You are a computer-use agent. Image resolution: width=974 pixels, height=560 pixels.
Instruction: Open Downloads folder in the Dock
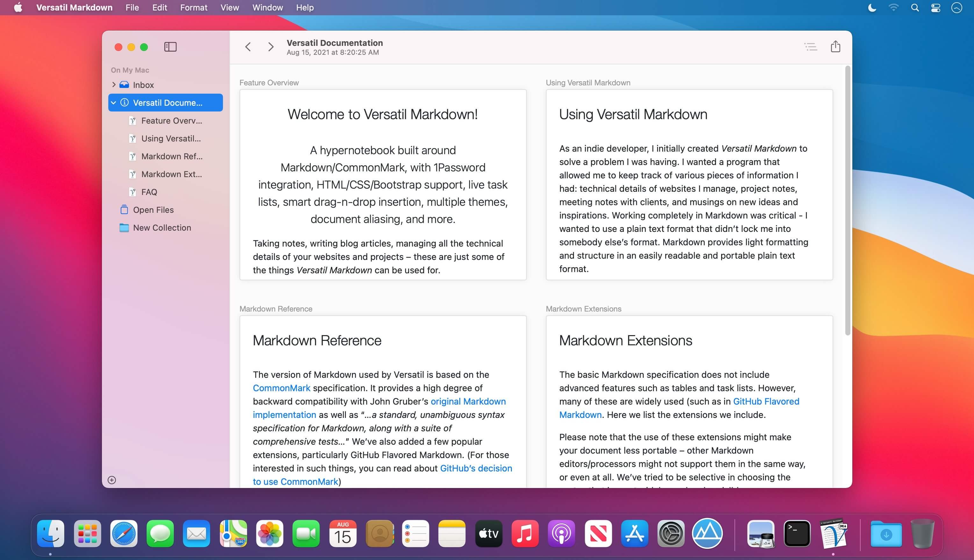coord(886,534)
